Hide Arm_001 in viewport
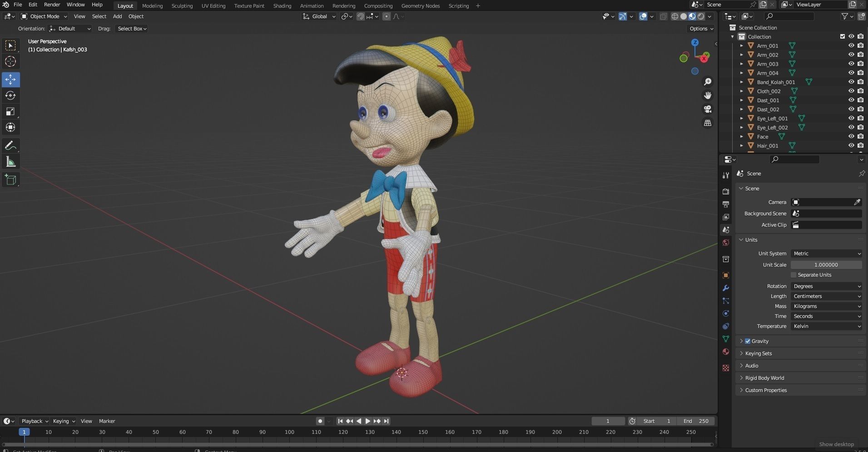The image size is (868, 452). pyautogui.click(x=851, y=45)
